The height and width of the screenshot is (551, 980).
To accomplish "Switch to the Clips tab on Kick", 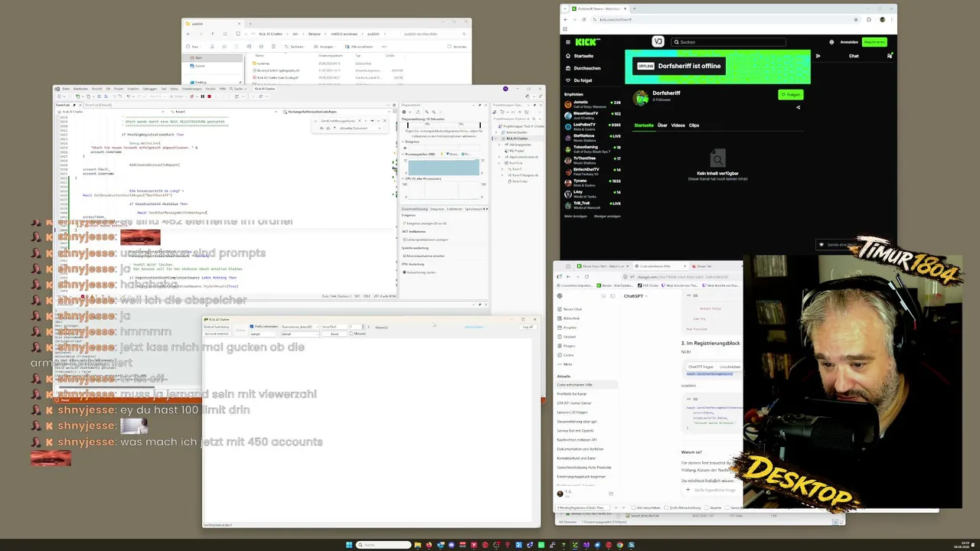I will pos(694,125).
